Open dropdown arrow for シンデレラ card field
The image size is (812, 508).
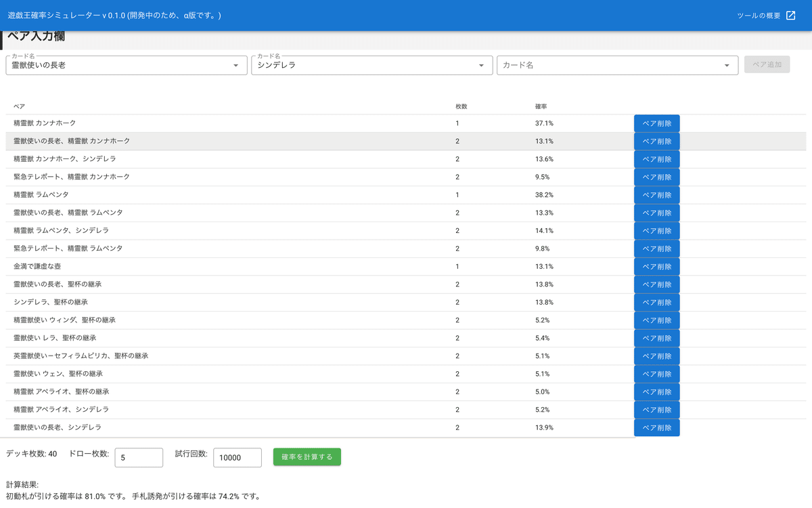[481, 66]
